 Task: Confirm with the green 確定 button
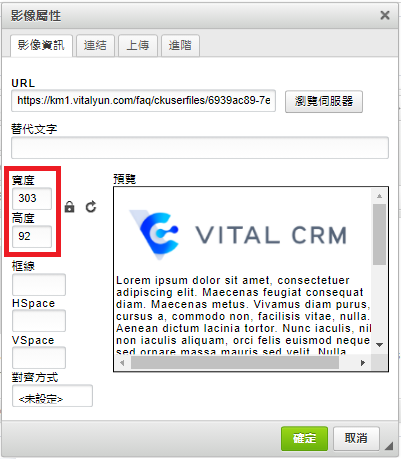[304, 438]
